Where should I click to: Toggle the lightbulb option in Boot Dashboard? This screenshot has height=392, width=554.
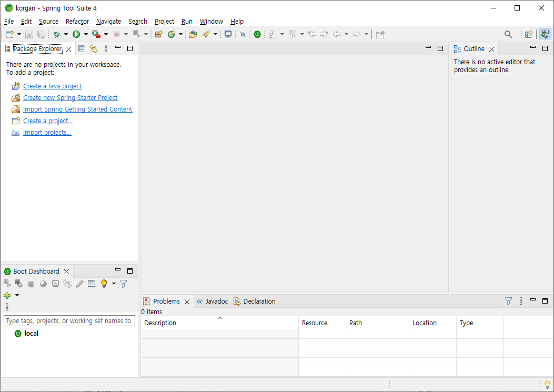[x=104, y=283]
